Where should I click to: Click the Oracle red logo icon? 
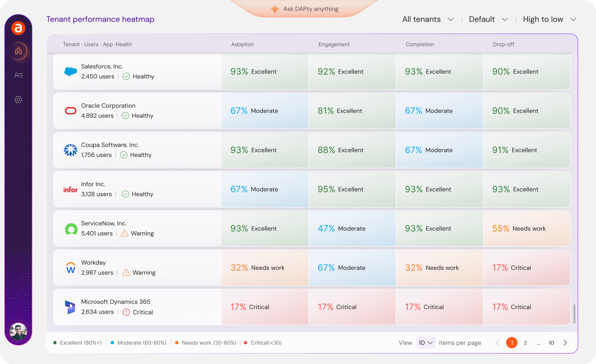pos(70,111)
